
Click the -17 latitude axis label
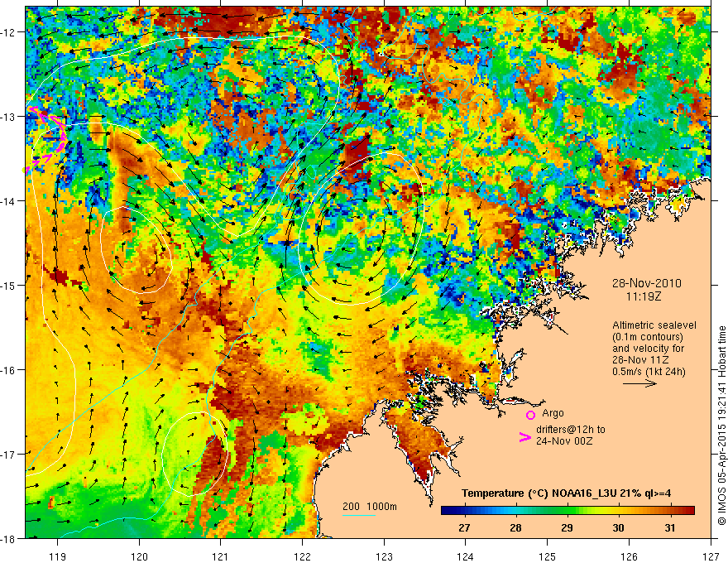[x=9, y=455]
